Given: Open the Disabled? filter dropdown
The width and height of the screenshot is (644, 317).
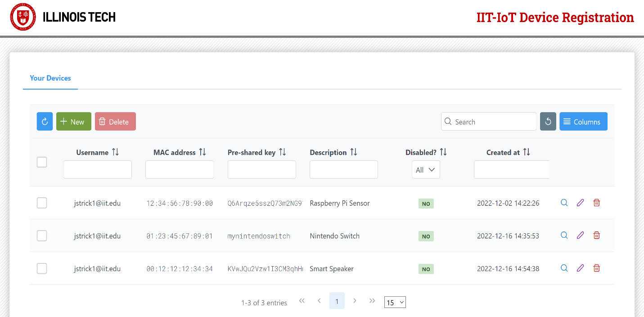Looking at the screenshot, I should pyautogui.click(x=426, y=170).
